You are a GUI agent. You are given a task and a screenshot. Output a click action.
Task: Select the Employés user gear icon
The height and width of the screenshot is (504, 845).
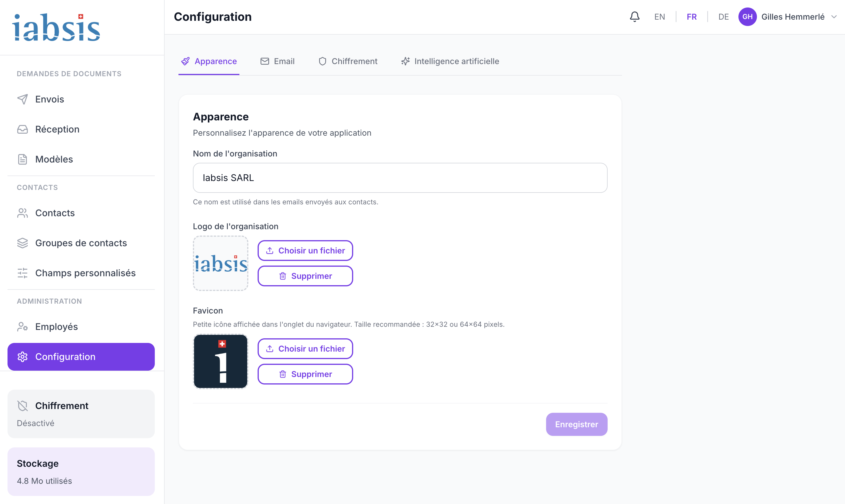point(22,326)
